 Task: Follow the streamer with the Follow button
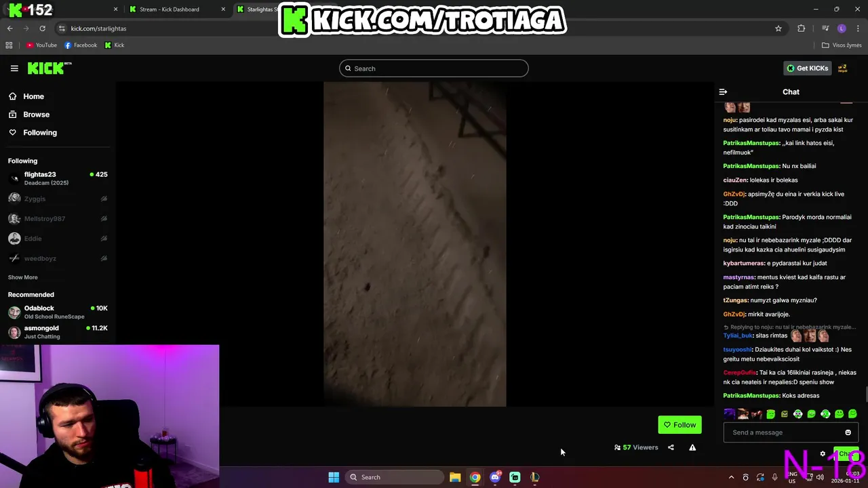point(679,425)
